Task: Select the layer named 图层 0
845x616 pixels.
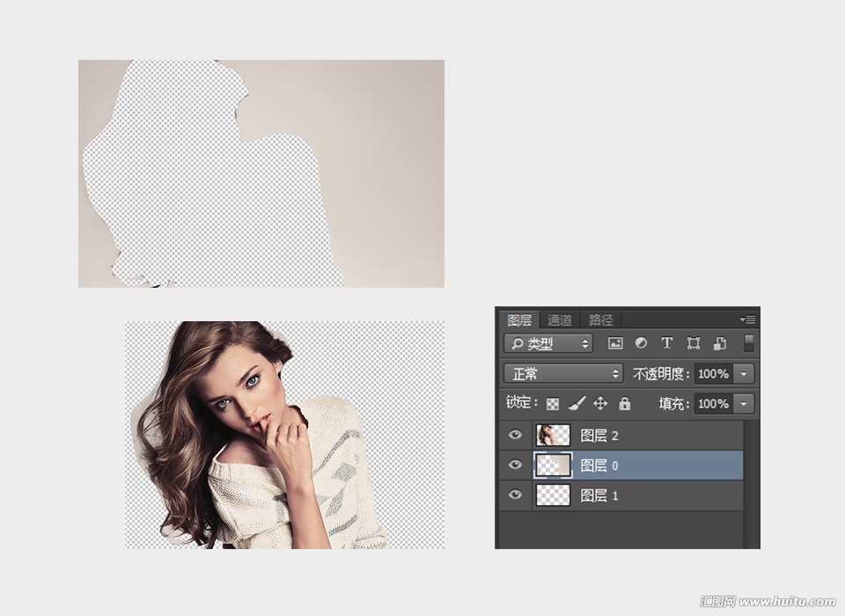Action: click(622, 466)
